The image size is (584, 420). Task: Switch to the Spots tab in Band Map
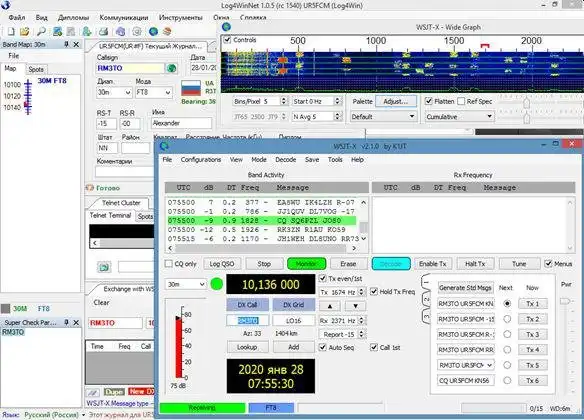(36, 69)
